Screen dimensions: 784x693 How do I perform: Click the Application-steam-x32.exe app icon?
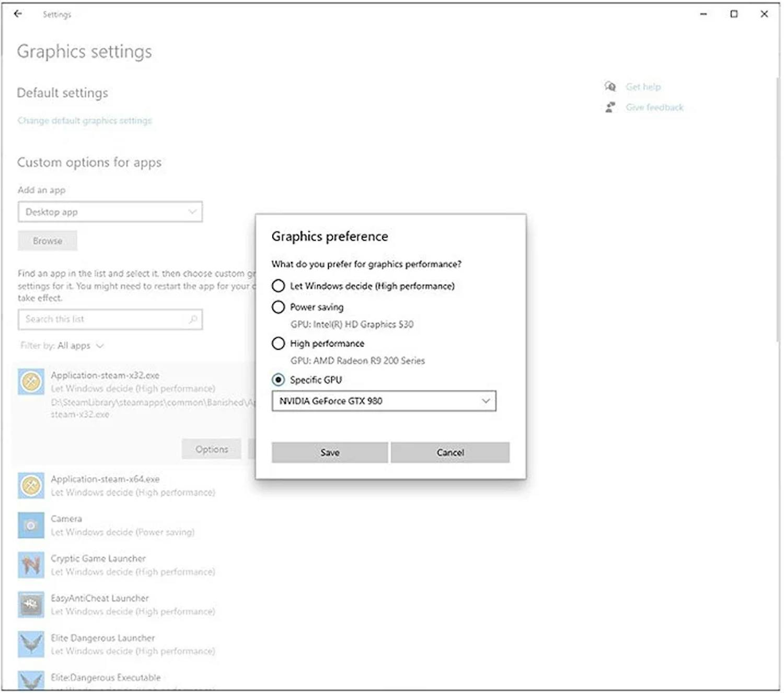point(30,382)
